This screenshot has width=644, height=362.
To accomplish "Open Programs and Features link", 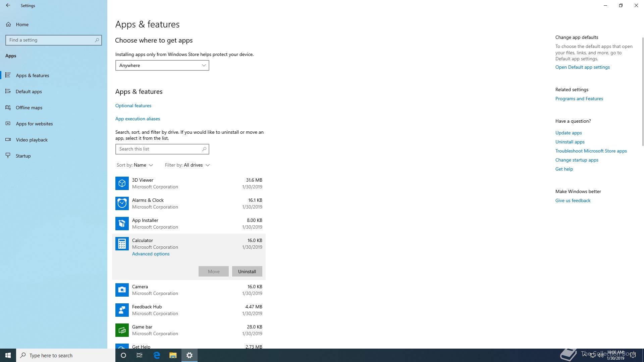I will tap(579, 99).
